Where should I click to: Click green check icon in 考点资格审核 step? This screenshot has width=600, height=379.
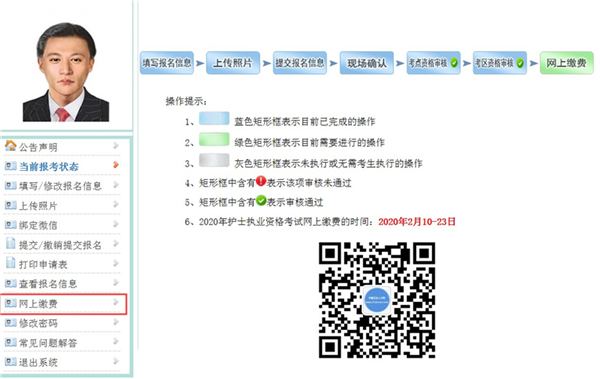point(454,63)
